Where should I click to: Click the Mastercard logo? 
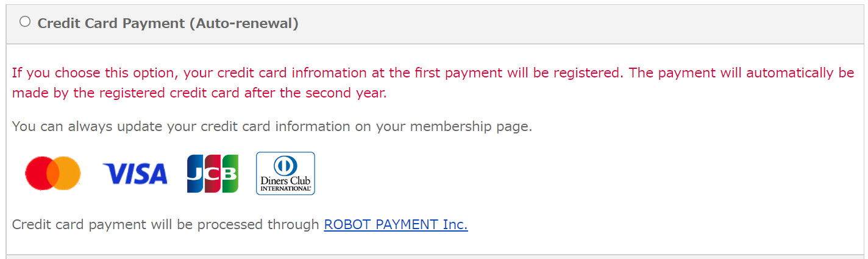tap(53, 173)
